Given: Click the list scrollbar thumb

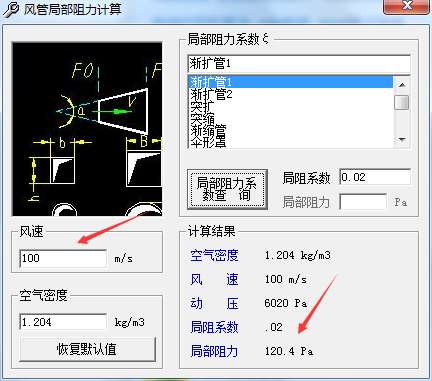Looking at the screenshot, I should 402,102.
